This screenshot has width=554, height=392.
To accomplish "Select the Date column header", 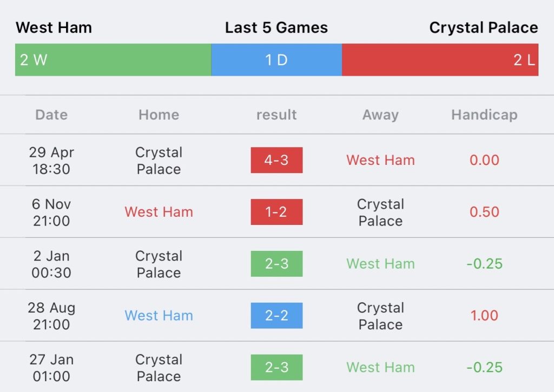I will click(x=51, y=115).
